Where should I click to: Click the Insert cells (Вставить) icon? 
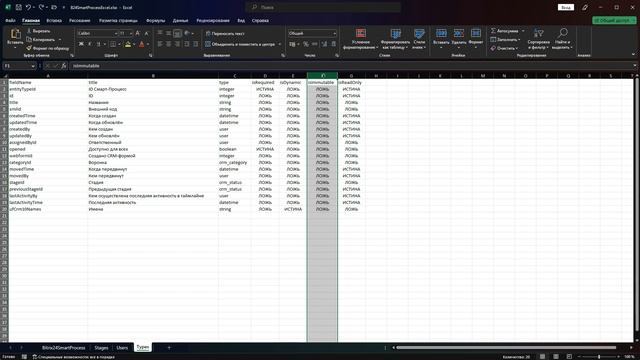(441, 34)
